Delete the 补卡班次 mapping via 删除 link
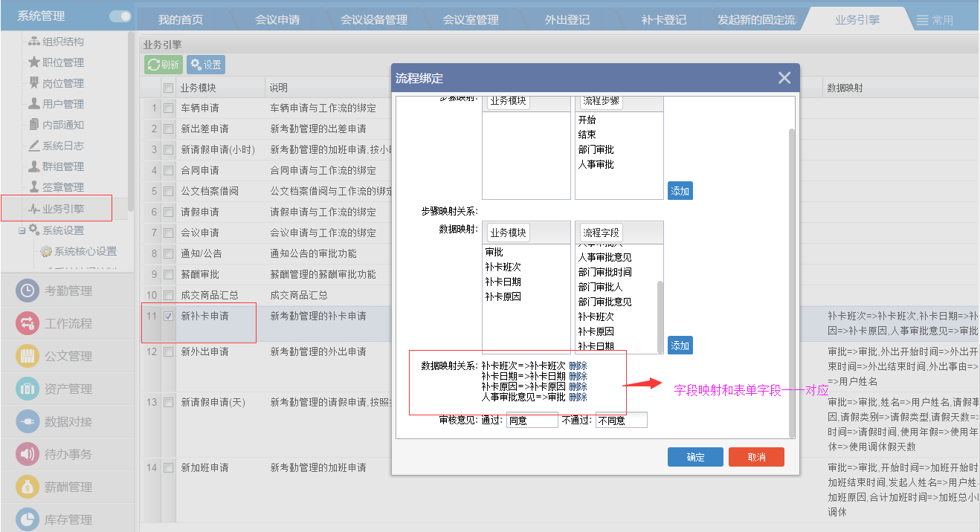The image size is (980, 532). pos(578,366)
